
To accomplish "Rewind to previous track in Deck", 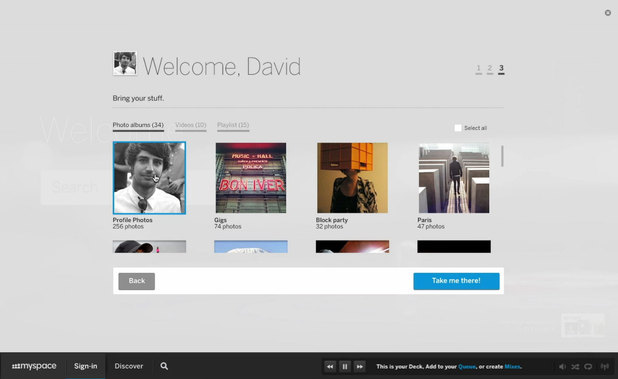I will (330, 367).
